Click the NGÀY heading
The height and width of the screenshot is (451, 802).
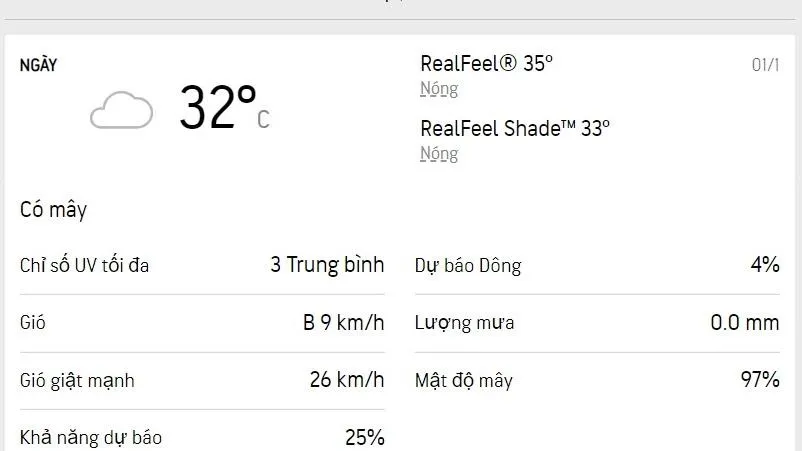point(39,66)
